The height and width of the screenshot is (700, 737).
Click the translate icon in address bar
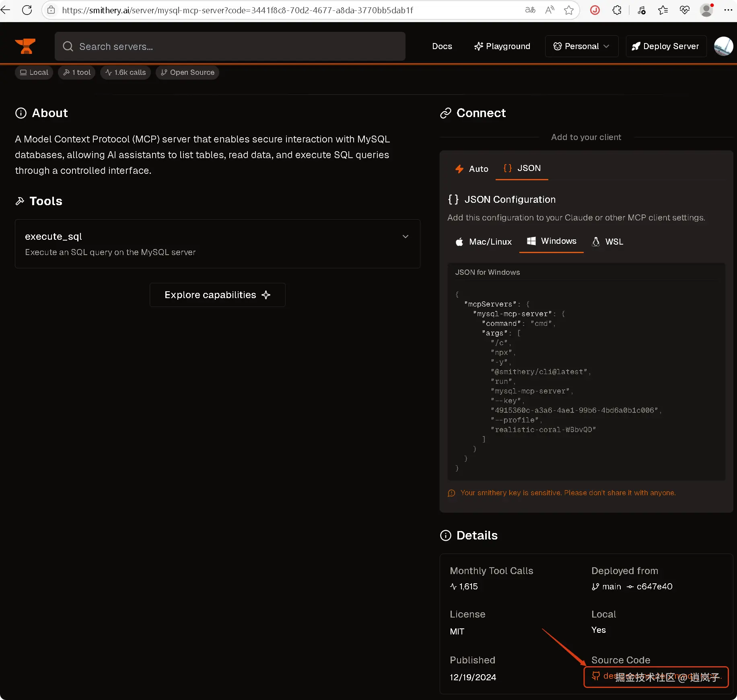click(x=530, y=10)
